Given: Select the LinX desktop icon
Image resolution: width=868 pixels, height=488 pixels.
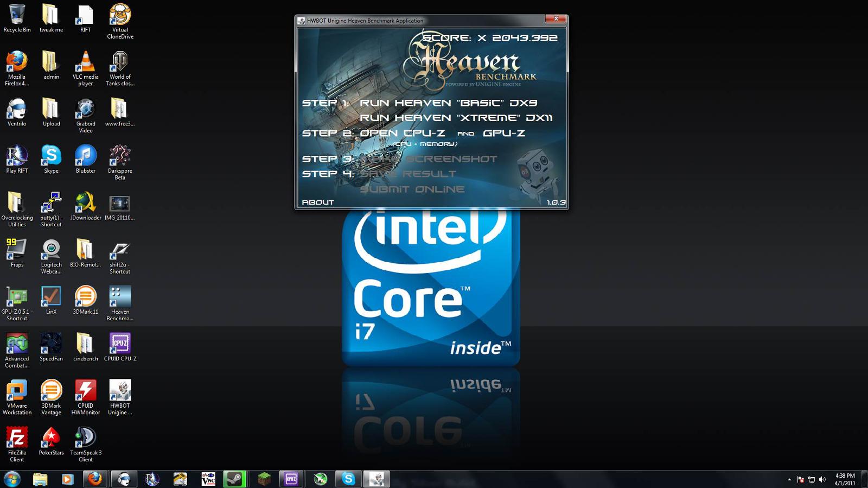Looking at the screenshot, I should (x=51, y=300).
